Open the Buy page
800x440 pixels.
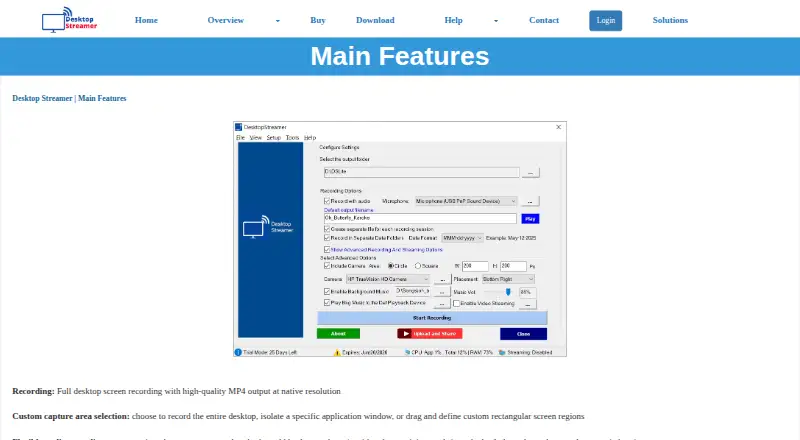[x=318, y=20]
